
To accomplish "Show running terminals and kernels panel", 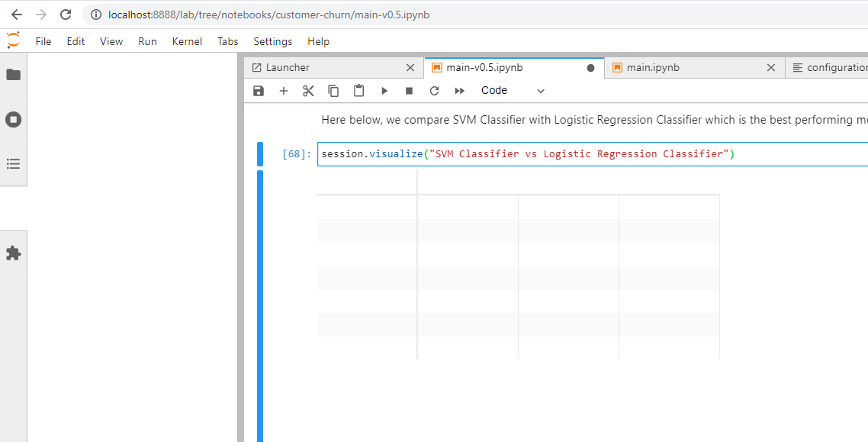I will 13,119.
